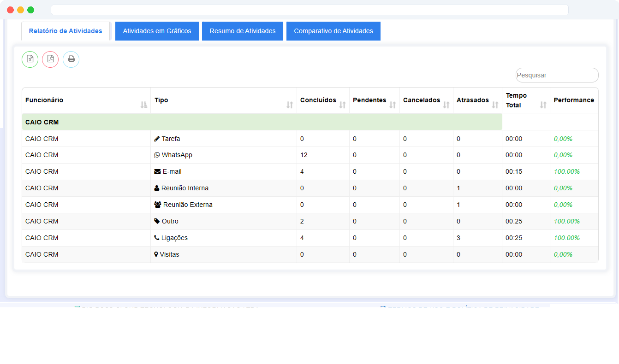Click the 12 completed count for WhatsApp
Screen dimensions: 619x364
(x=304, y=155)
